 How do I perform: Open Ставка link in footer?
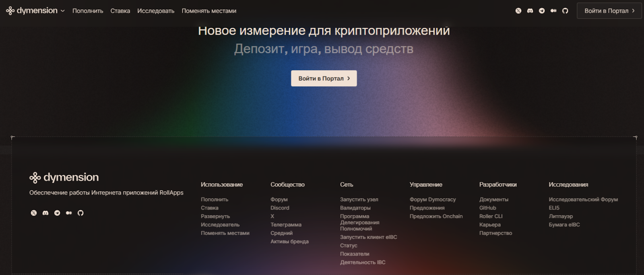[210, 208]
